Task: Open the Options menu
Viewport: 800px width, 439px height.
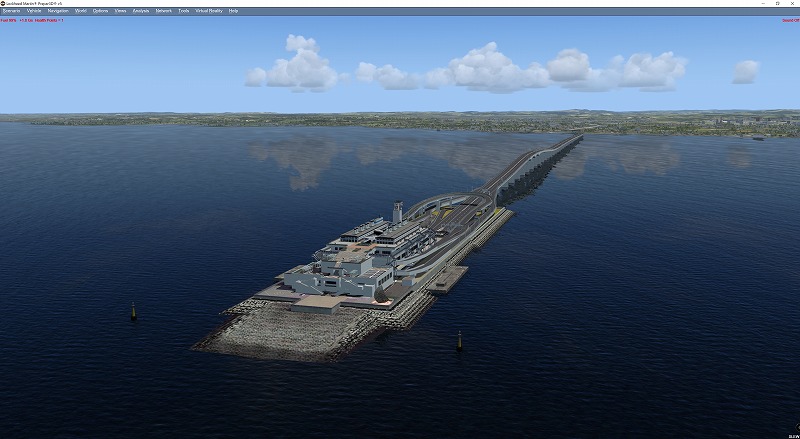Action: [101, 10]
